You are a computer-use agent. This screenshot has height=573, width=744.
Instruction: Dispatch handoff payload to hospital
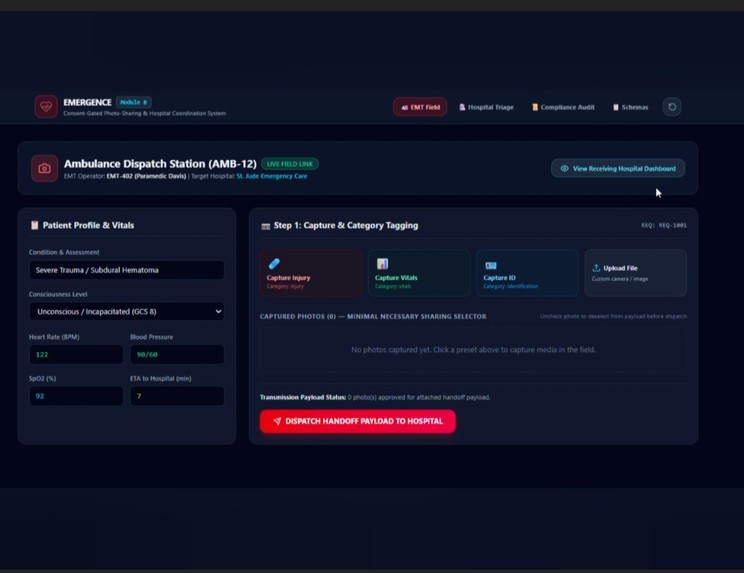(x=358, y=421)
